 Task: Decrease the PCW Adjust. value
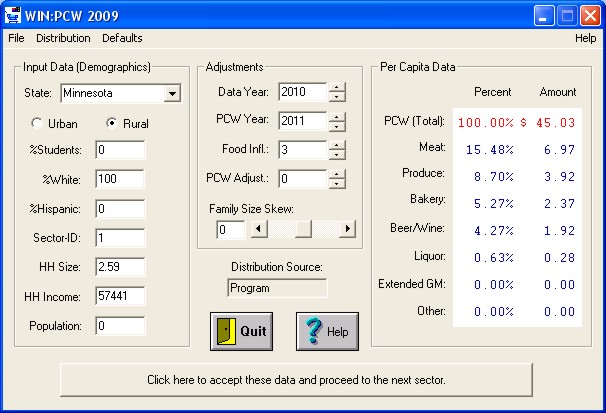tap(337, 184)
